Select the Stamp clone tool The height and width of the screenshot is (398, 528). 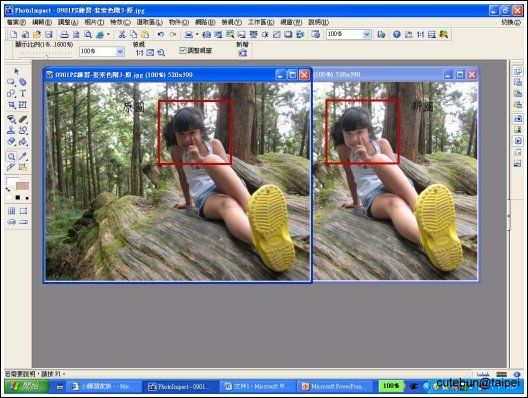coord(11,130)
